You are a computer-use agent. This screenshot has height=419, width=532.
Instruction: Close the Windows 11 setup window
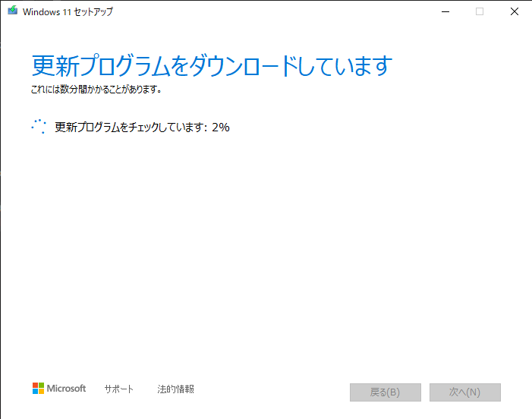click(x=515, y=11)
